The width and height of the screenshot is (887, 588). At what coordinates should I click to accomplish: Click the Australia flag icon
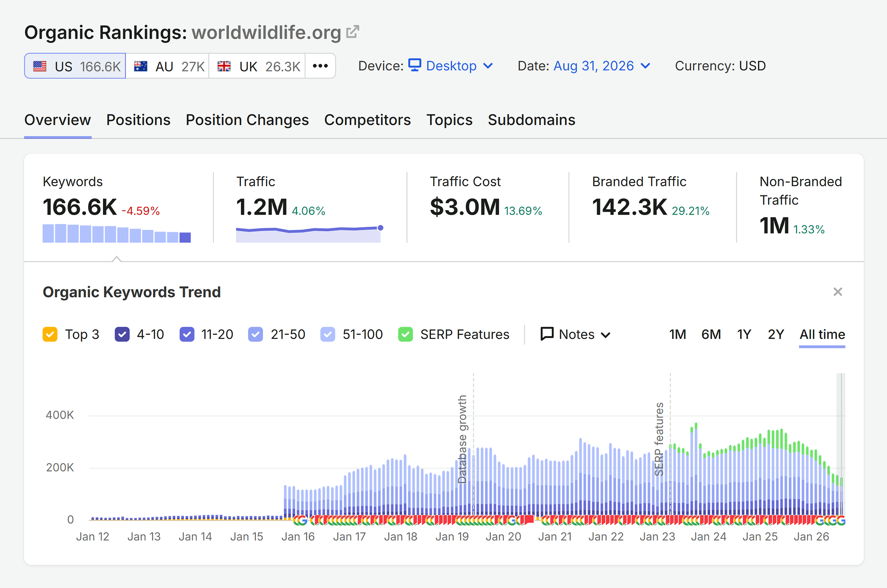coord(141,66)
